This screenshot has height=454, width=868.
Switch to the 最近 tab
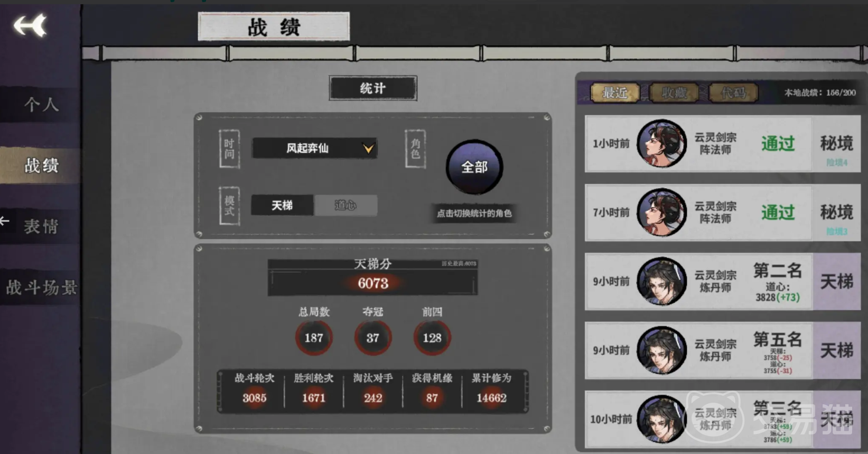(x=615, y=93)
